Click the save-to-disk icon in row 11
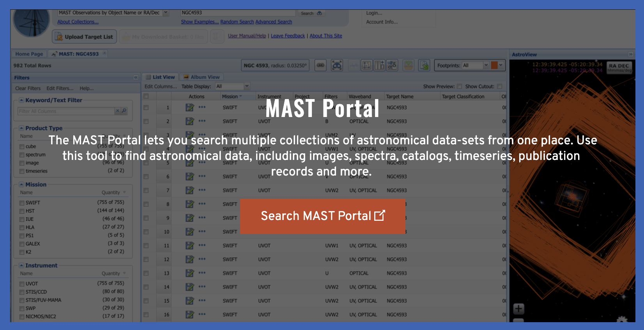The width and height of the screenshot is (644, 330). (189, 246)
